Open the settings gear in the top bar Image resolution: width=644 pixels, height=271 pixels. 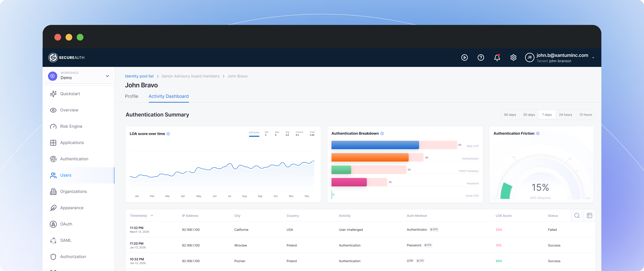pyautogui.click(x=513, y=57)
